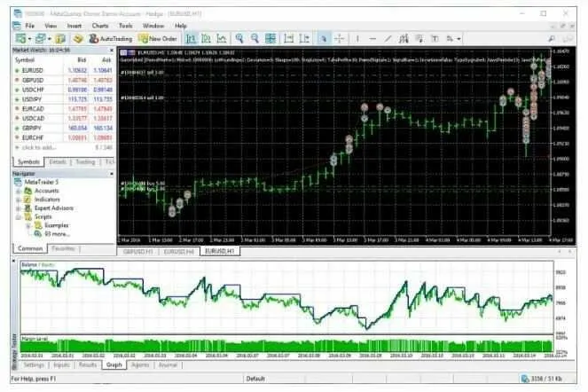Select the vertical line drawing tool
This screenshot has height=392, width=588.
pyautogui.click(x=357, y=38)
